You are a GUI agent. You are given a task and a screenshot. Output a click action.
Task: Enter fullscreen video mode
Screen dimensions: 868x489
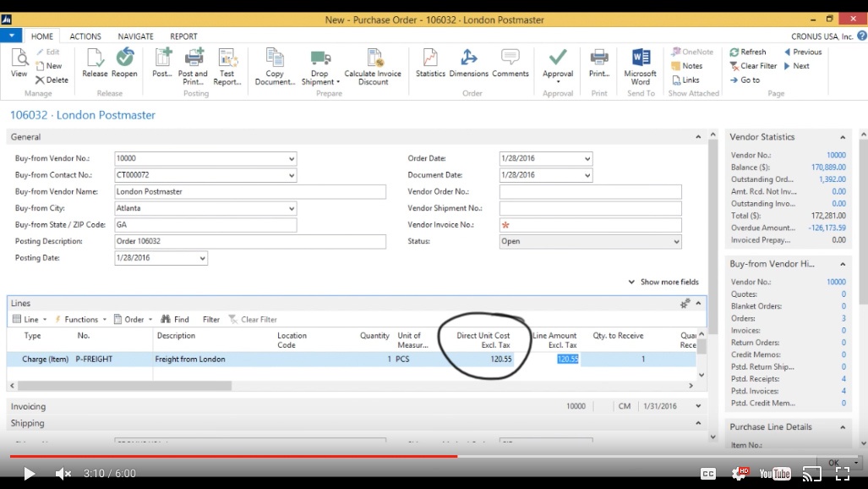(843, 474)
